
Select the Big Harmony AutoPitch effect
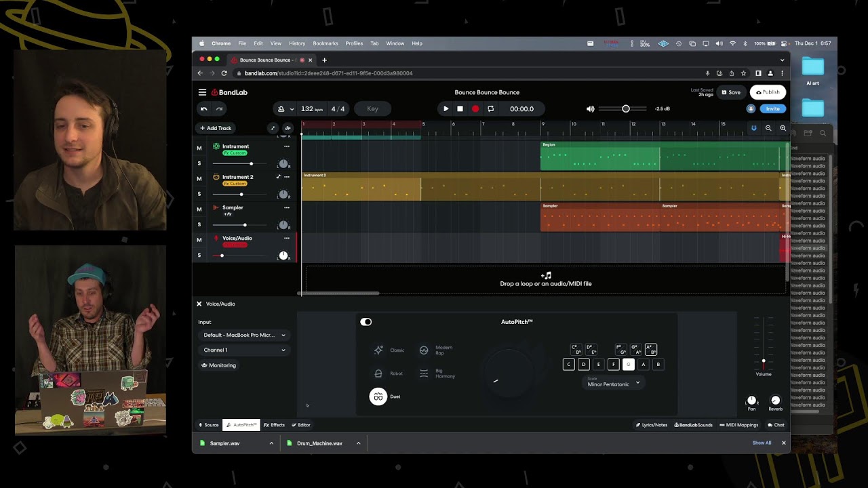[437, 373]
